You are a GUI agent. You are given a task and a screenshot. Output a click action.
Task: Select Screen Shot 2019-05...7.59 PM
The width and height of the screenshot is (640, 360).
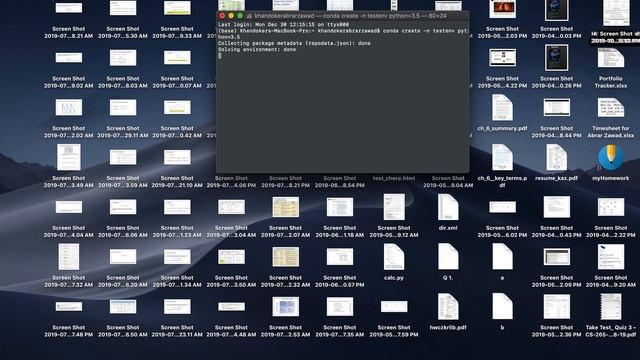[x=394, y=307]
